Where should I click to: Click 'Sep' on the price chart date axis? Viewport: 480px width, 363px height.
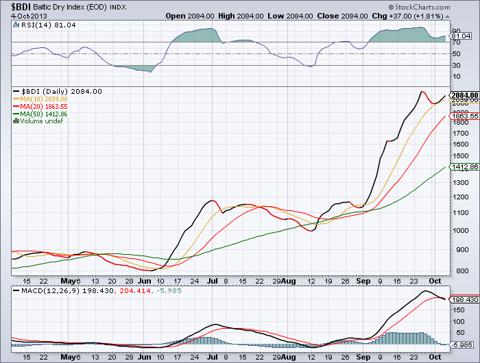[x=363, y=281]
